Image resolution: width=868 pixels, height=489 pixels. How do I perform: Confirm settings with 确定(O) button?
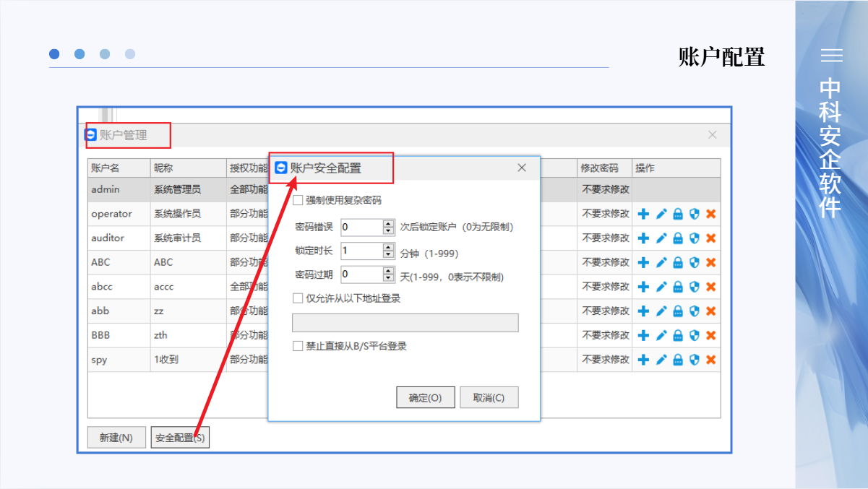(425, 398)
